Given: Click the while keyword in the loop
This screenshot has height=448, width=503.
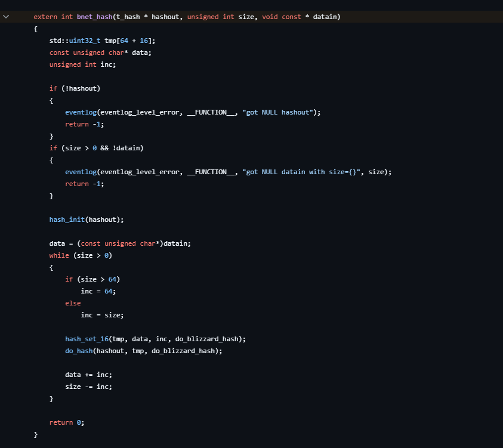Looking at the screenshot, I should [59, 255].
